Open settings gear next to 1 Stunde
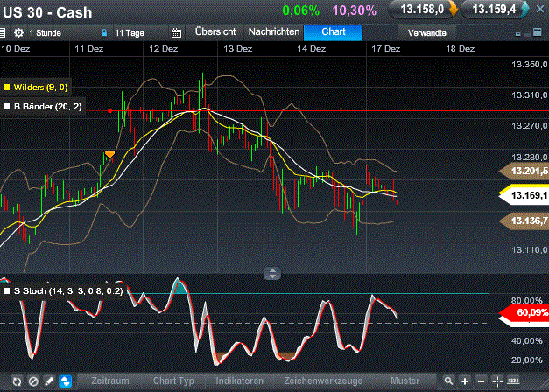 18,32
